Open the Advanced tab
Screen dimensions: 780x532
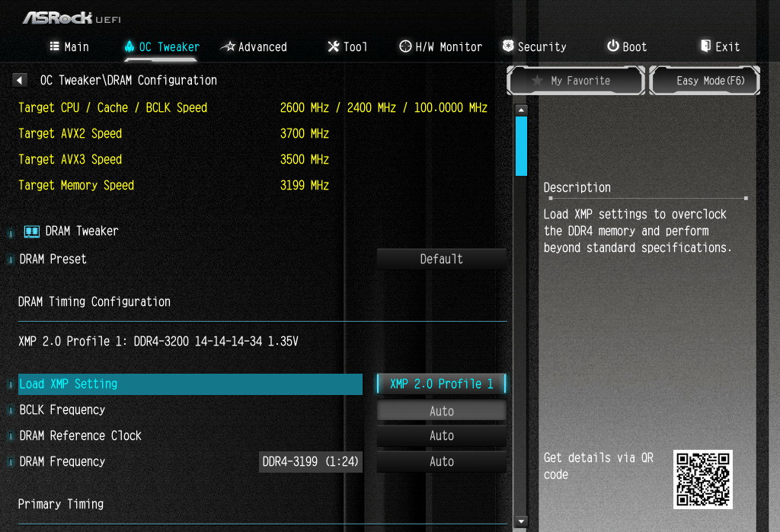pyautogui.click(x=254, y=47)
